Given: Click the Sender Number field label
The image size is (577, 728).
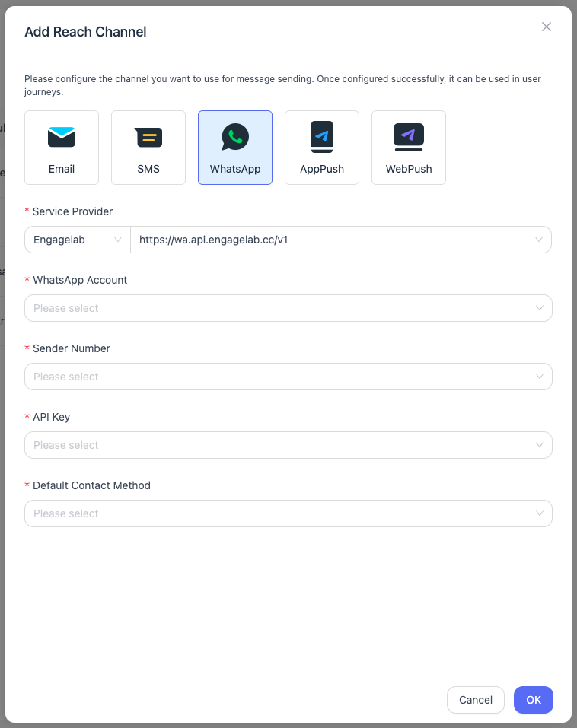Looking at the screenshot, I should (71, 348).
